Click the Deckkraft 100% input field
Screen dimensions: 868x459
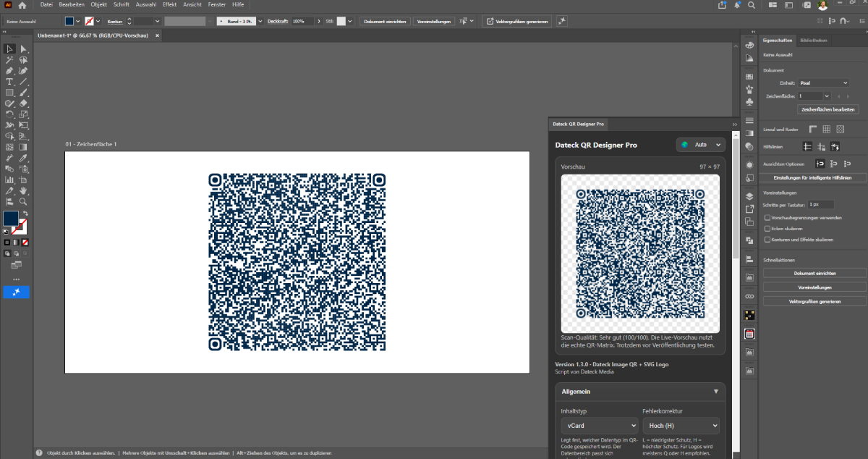coord(302,21)
